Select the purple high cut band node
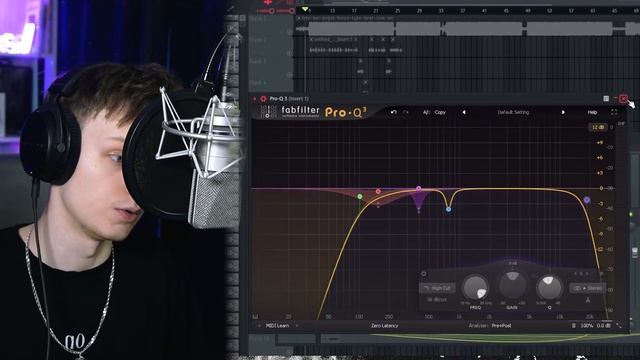 [x=587, y=200]
